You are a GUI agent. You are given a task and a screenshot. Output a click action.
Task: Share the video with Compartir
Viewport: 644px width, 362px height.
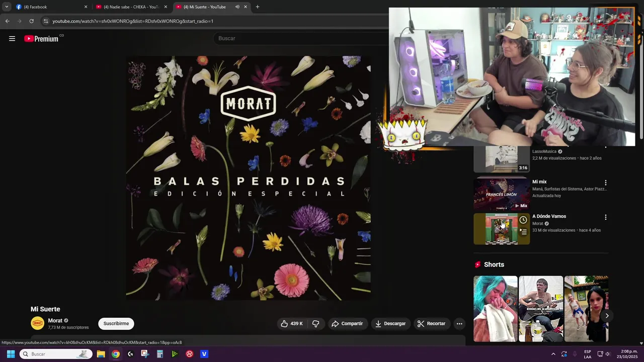pos(347,324)
